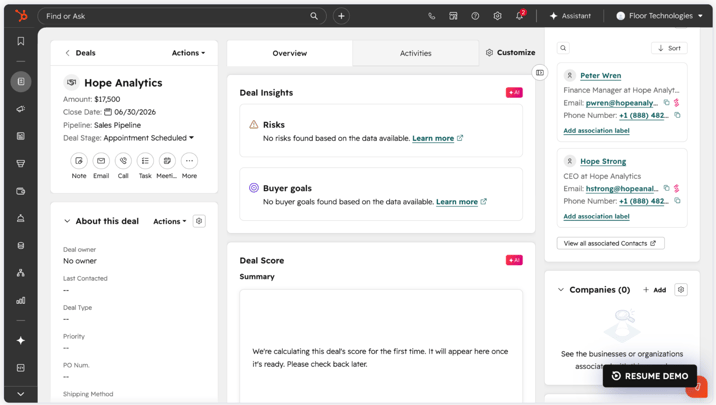Screen dimensions: 716x405
Task: Click the Deal owner value No owner
Action: click(x=80, y=261)
